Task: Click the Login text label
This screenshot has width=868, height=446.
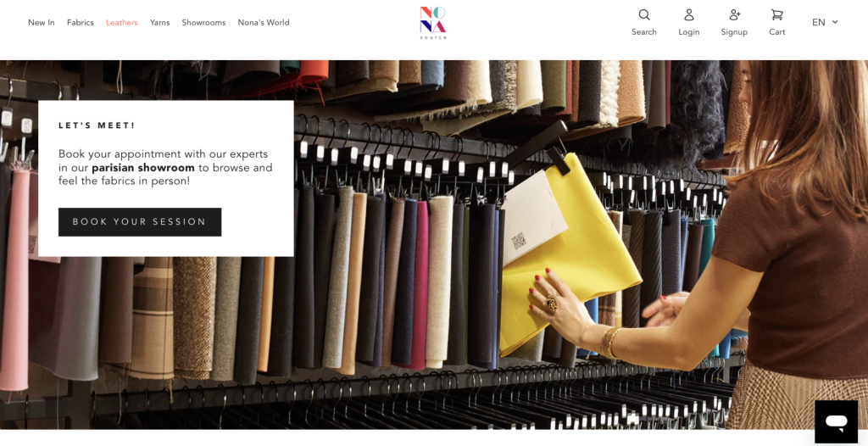Action: [688, 32]
